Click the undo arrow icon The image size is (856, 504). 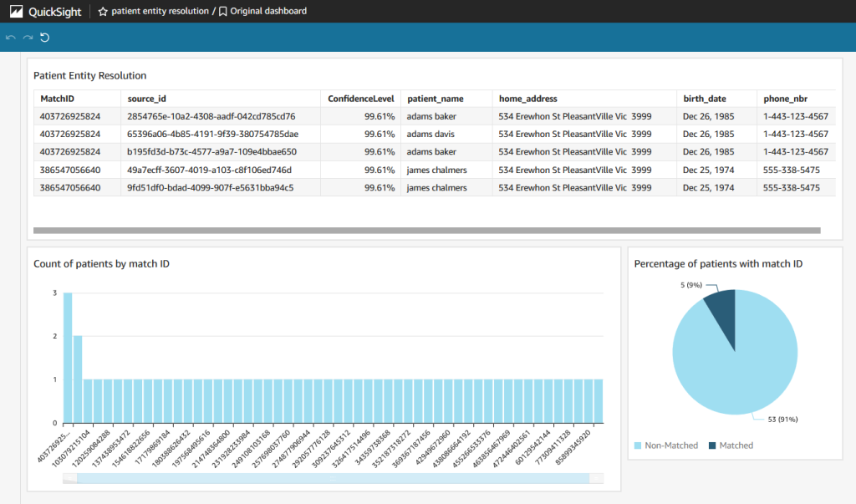(9, 37)
